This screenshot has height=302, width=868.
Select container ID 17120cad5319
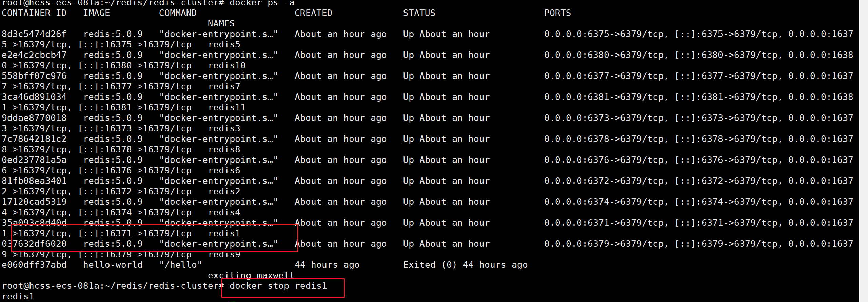tap(34, 202)
